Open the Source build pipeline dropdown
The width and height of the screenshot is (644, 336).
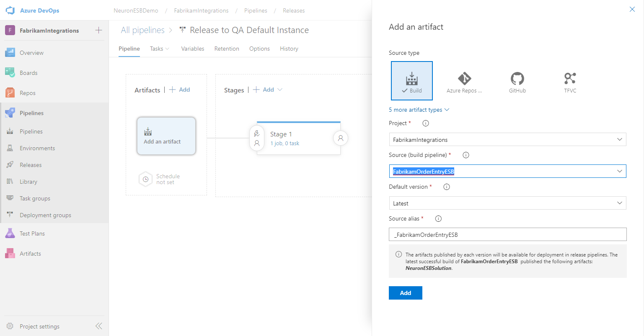(507, 171)
